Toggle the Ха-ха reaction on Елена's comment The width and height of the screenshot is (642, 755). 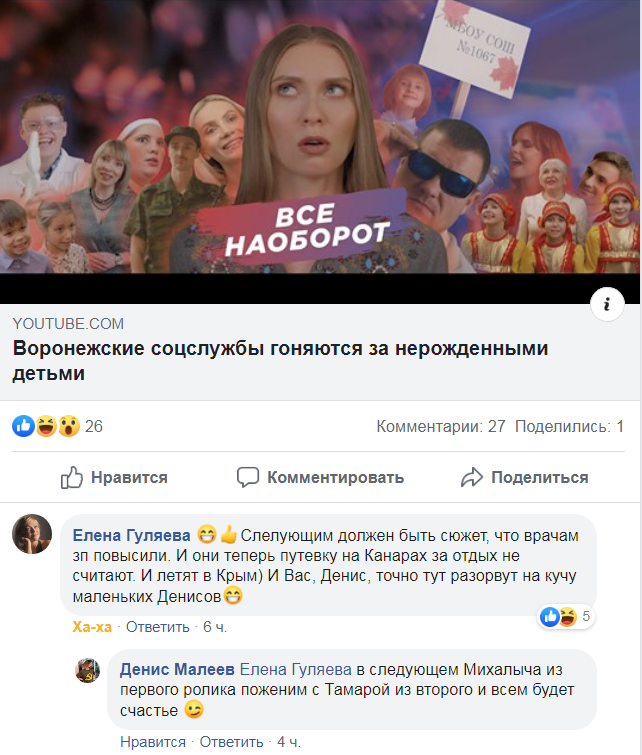(92, 627)
